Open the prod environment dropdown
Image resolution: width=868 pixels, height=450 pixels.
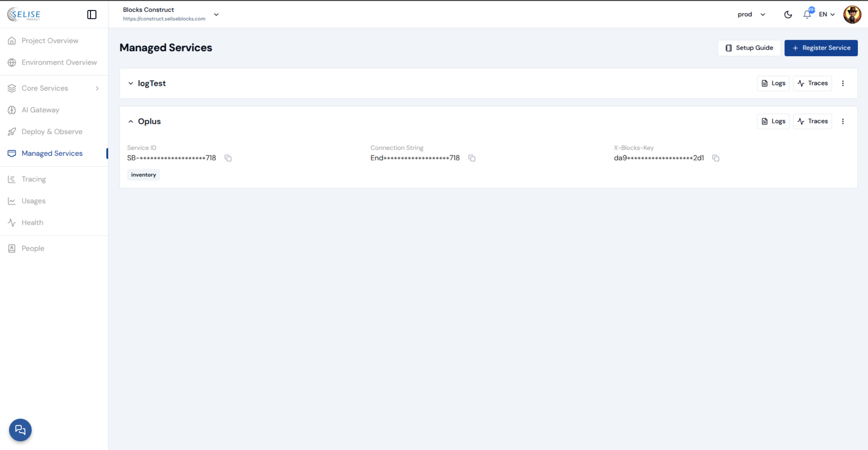coord(751,14)
